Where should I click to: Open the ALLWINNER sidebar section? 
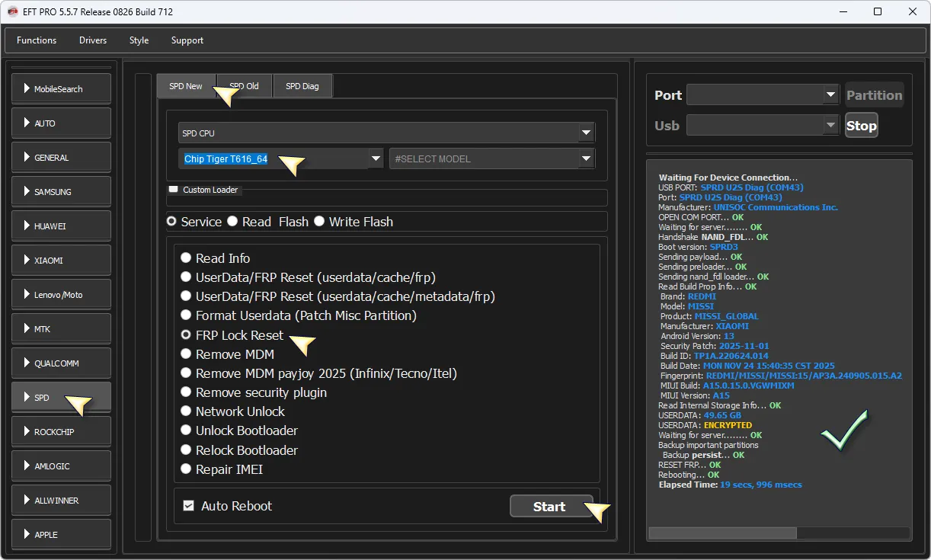point(62,500)
